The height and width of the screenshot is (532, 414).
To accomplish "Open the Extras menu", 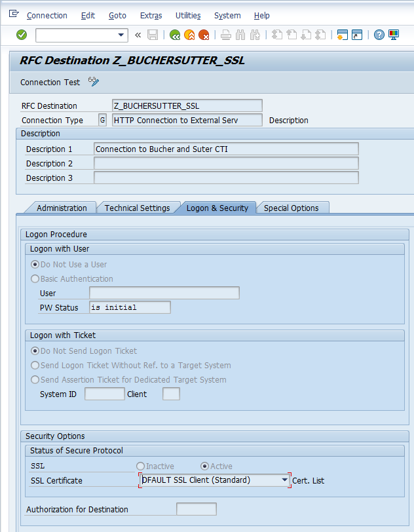I will 151,16.
